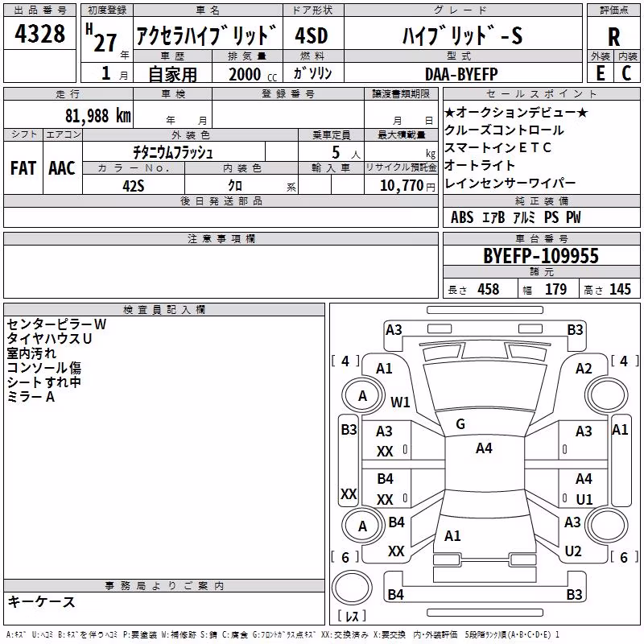Click the chassis number BYEFP-109955

(541, 256)
